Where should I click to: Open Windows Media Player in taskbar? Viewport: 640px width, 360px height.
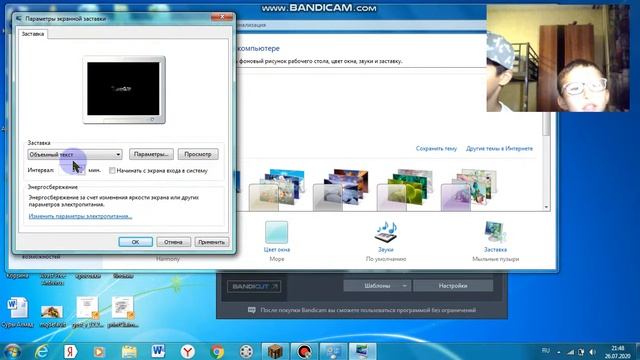click(99, 351)
